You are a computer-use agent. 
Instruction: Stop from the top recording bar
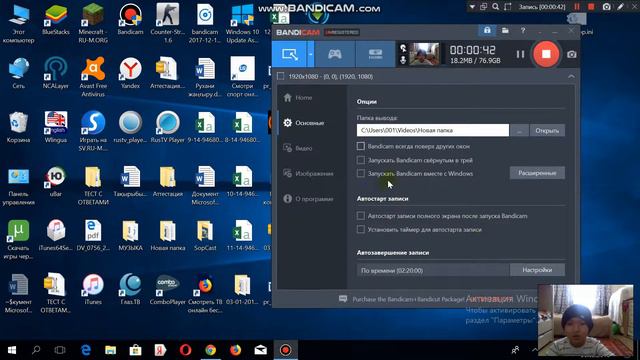point(591,7)
